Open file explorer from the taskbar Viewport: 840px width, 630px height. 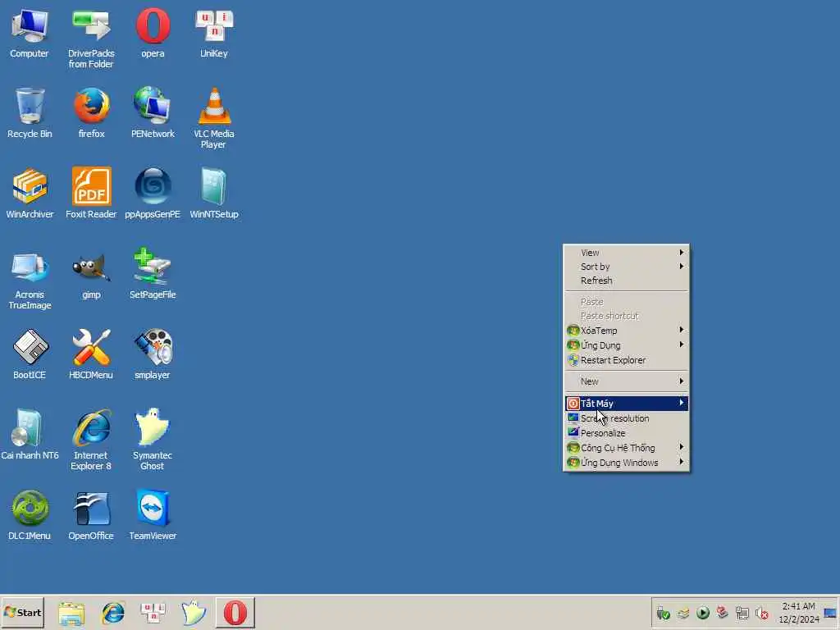(x=71, y=614)
